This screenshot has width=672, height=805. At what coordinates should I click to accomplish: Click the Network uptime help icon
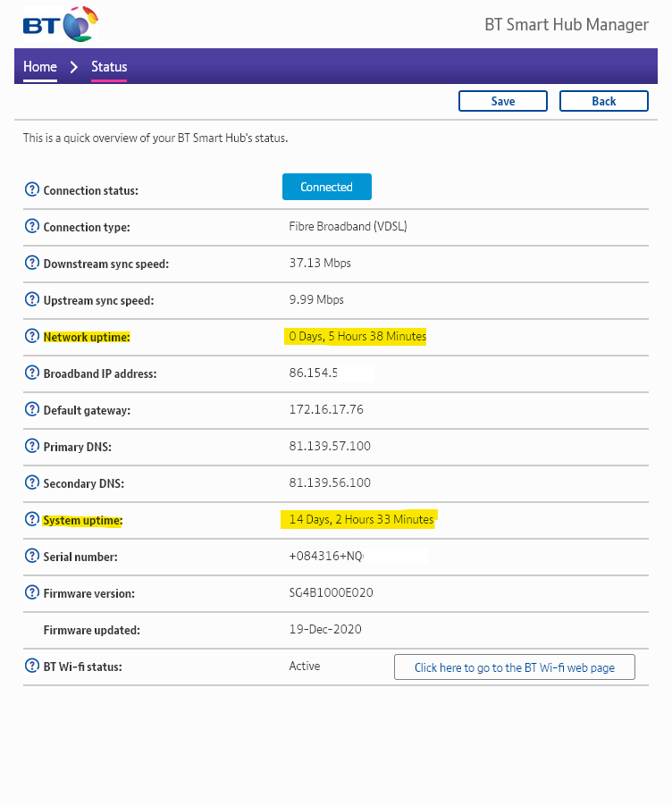click(x=33, y=336)
